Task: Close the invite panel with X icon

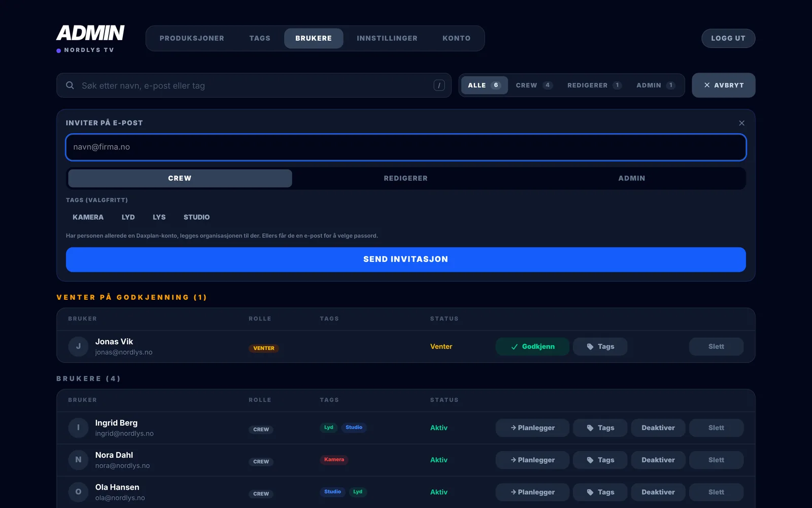Action: pos(741,123)
